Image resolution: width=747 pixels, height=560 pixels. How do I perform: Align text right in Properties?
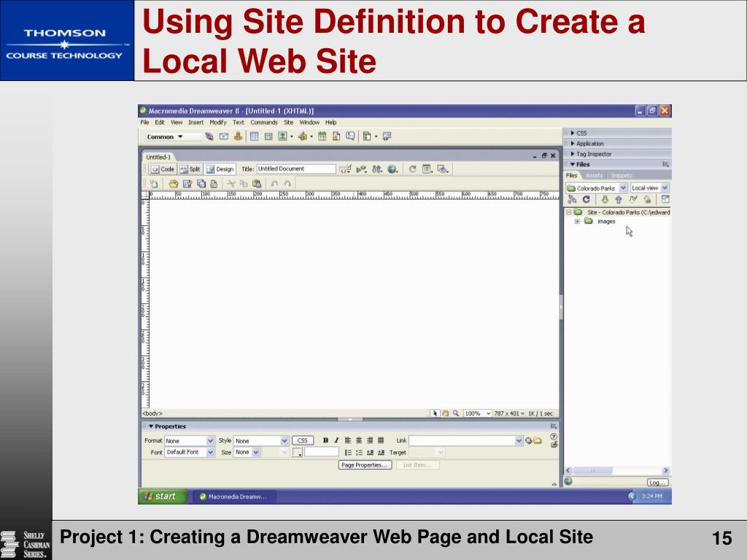(370, 440)
